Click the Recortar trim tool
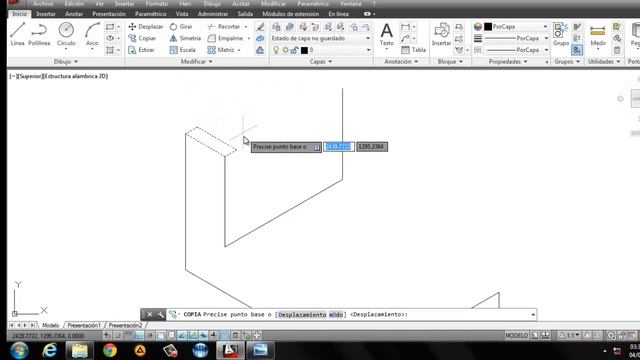 tap(224, 27)
